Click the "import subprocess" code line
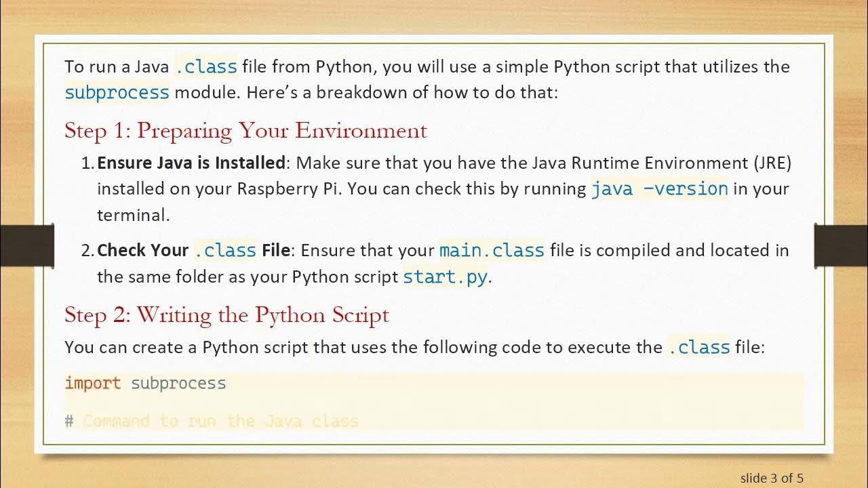The width and height of the screenshot is (868, 488). tap(145, 384)
